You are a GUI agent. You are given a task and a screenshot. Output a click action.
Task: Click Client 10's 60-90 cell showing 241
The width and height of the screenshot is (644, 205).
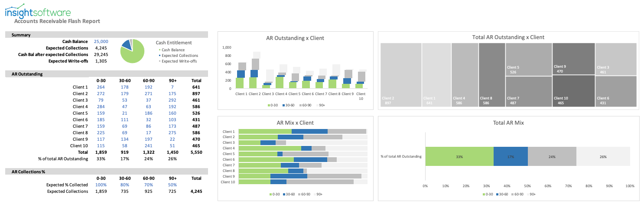(149, 145)
